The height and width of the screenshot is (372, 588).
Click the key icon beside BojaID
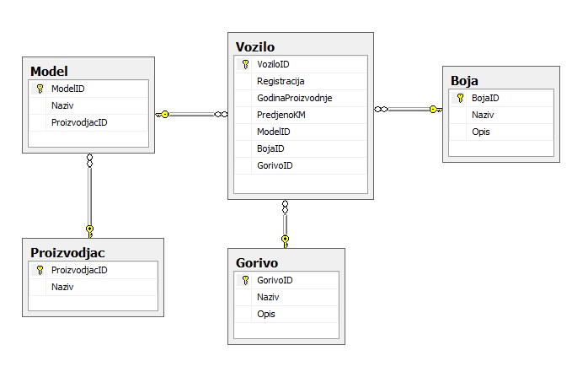click(x=461, y=98)
